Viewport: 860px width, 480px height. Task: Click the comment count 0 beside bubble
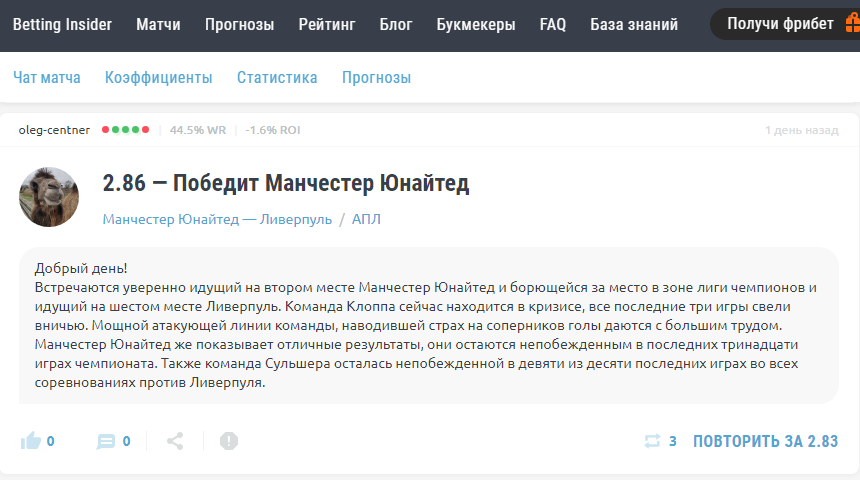127,441
